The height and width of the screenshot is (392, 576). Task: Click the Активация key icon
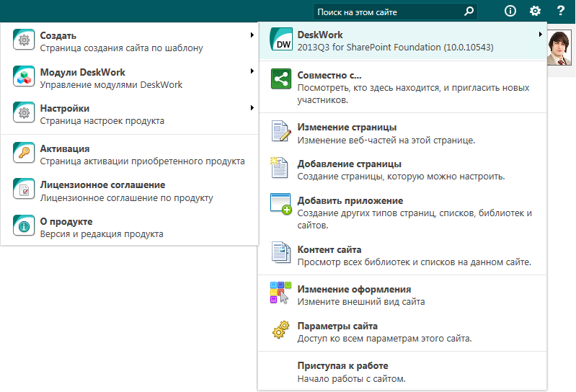pos(24,152)
